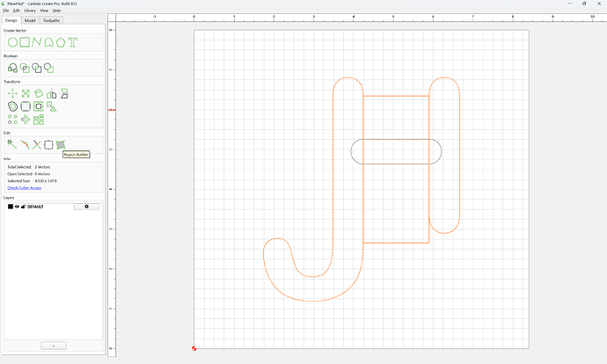This screenshot has height=364, width=607.
Task: Activate the Move transform tool
Action: [x=12, y=93]
